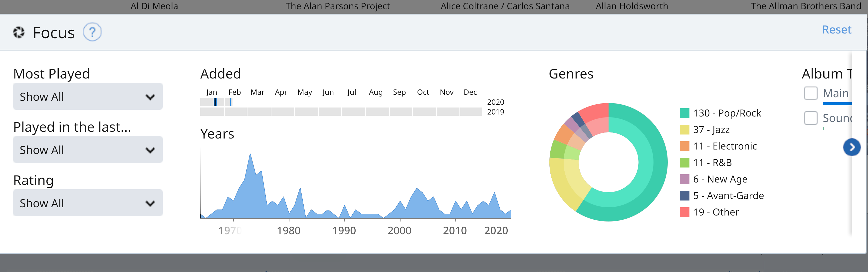Screen dimensions: 868x272
Task: Select the Pop/Rock genre color swatch
Action: pyautogui.click(x=684, y=113)
